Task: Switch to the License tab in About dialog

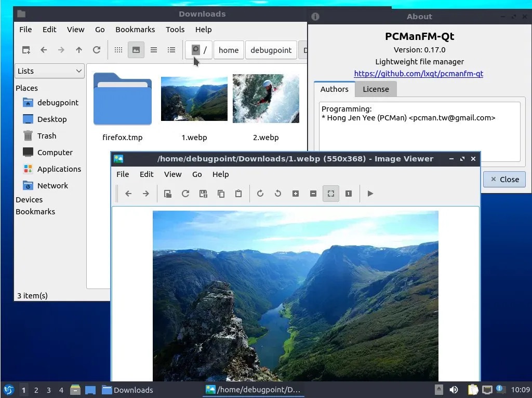Action: pos(376,89)
